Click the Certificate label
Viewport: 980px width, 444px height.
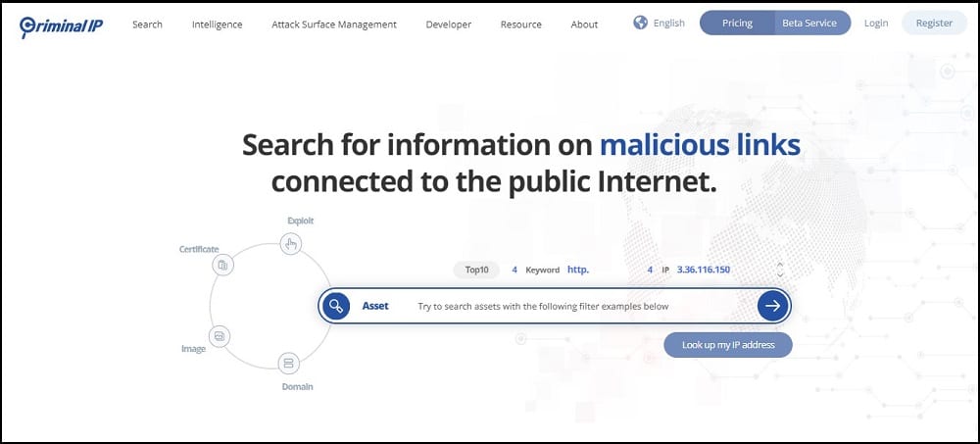click(199, 249)
